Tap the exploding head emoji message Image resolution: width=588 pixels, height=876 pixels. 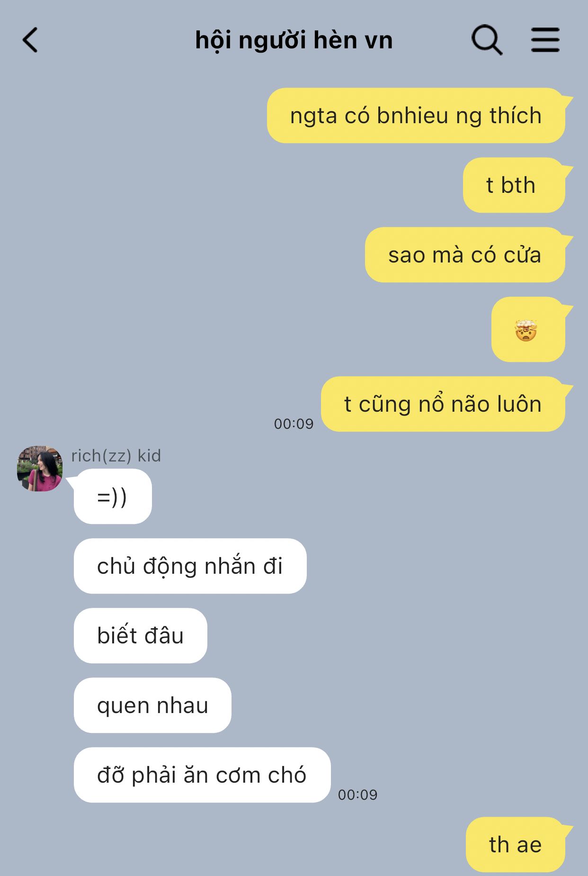(528, 330)
